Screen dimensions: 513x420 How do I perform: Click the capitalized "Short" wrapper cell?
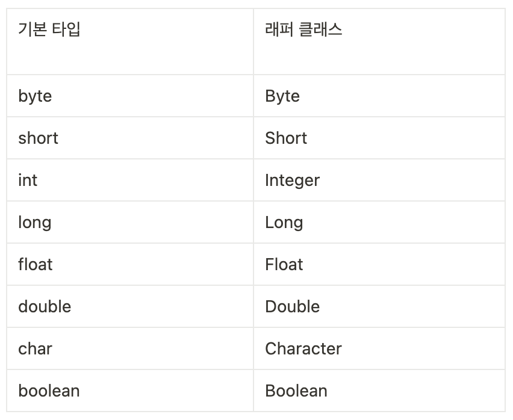click(x=286, y=138)
